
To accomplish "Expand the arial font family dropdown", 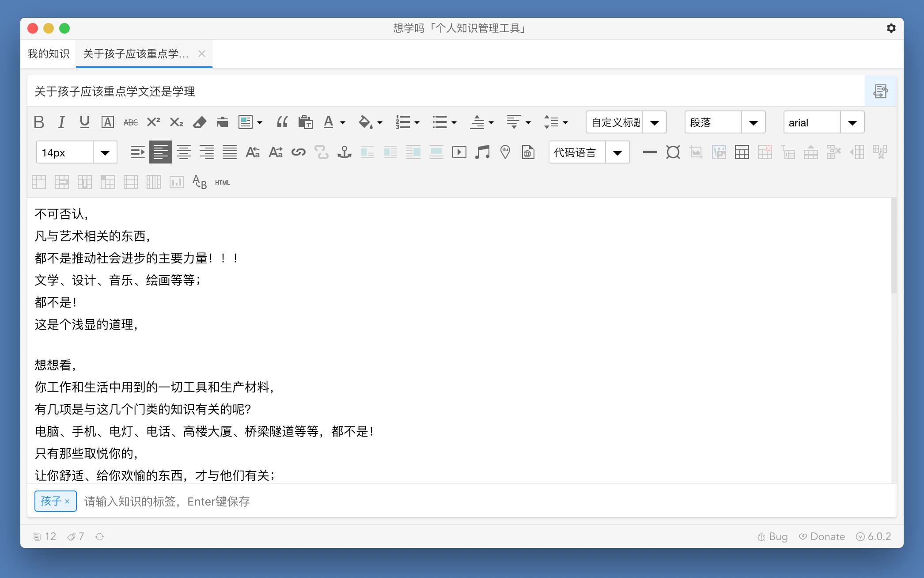I will (852, 122).
